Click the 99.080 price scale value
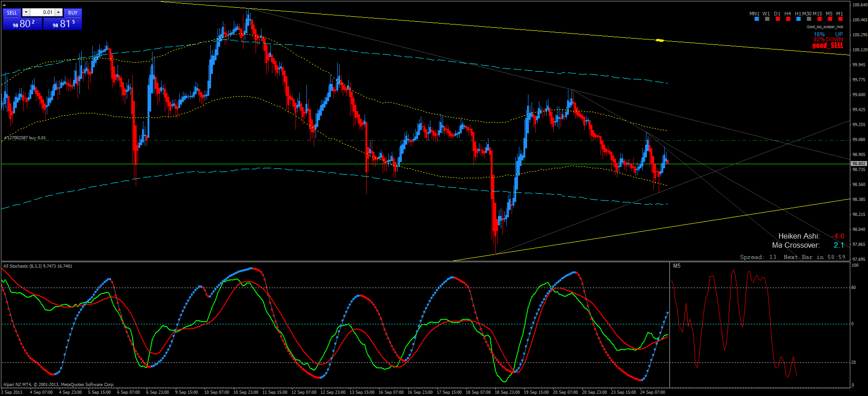Viewport: 868px width, 396px height. pyautogui.click(x=859, y=140)
